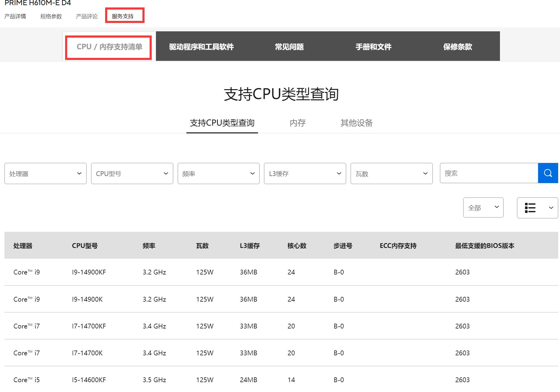Click the search magnifier icon
560x392 pixels.
point(548,173)
